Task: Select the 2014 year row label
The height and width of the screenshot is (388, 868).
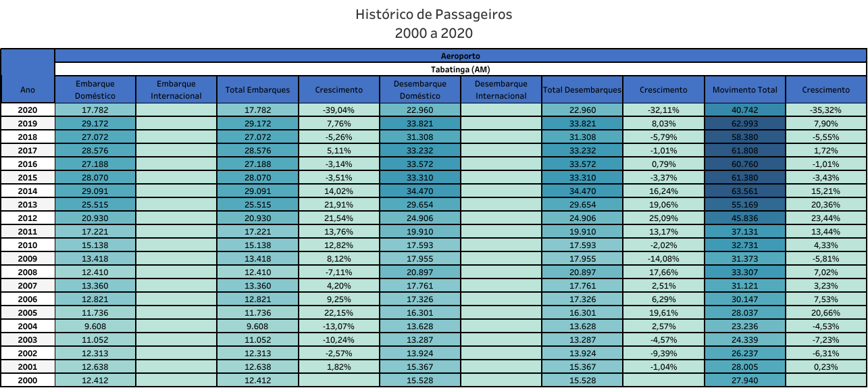Action: point(28,191)
